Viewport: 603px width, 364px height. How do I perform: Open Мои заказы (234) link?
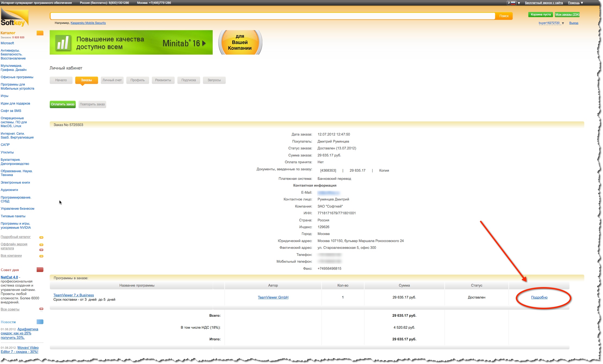click(x=567, y=15)
